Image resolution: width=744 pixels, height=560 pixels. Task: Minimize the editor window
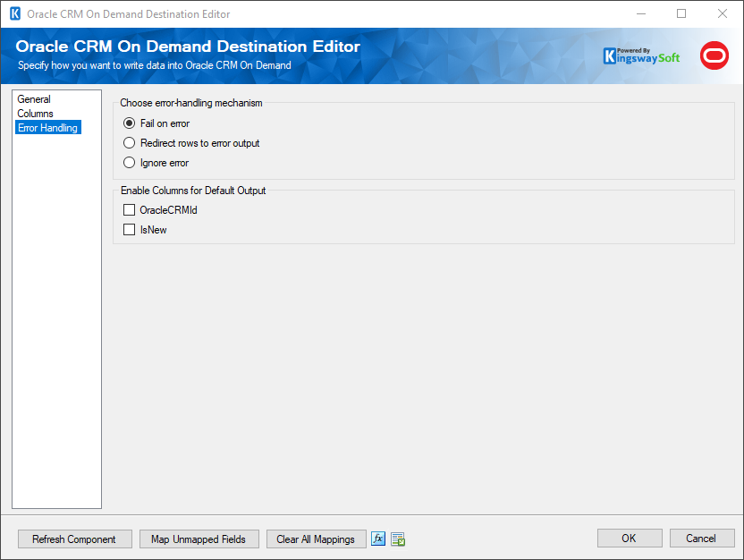tap(641, 13)
